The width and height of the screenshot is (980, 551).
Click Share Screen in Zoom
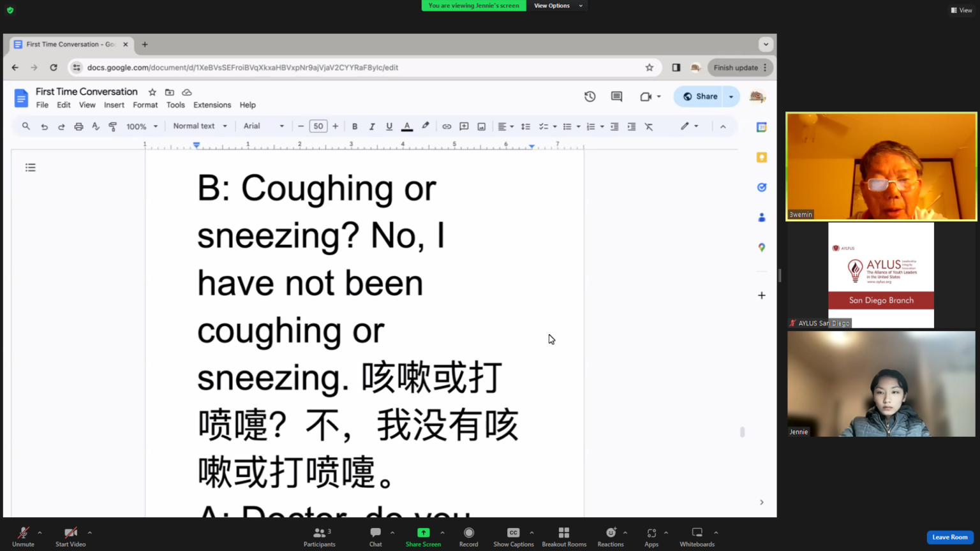pos(423,536)
